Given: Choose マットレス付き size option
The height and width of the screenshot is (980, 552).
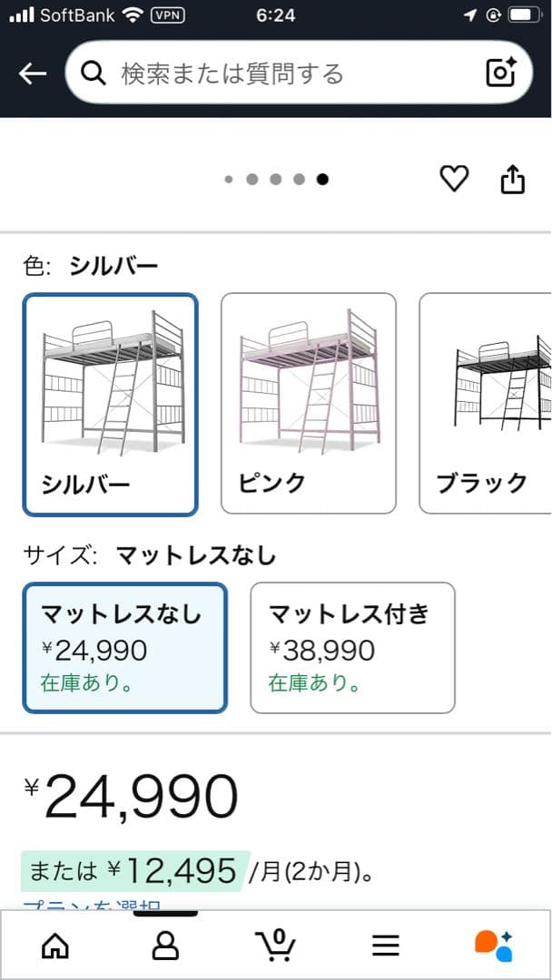Looking at the screenshot, I should point(352,648).
